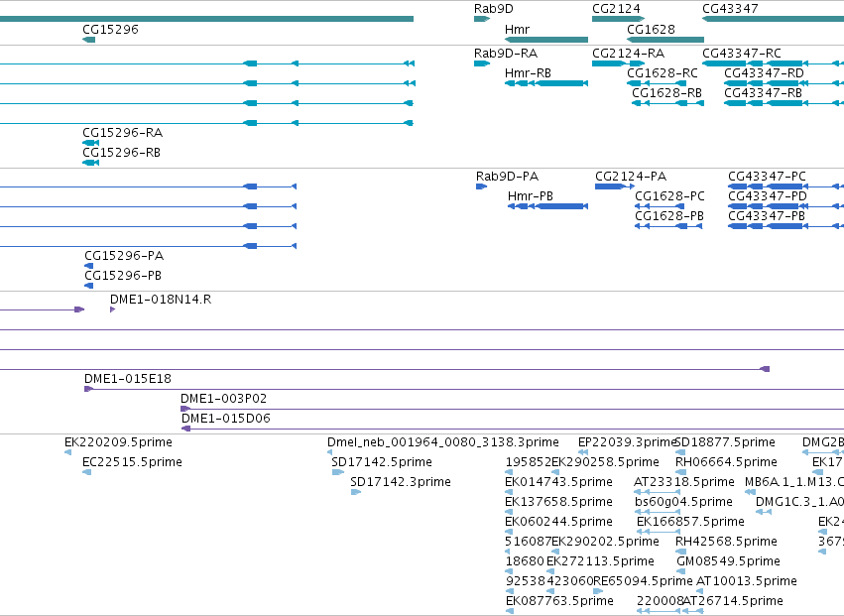Click the Hmr-RB transcript glyph
The height and width of the screenshot is (616, 844).
[x=546, y=83]
